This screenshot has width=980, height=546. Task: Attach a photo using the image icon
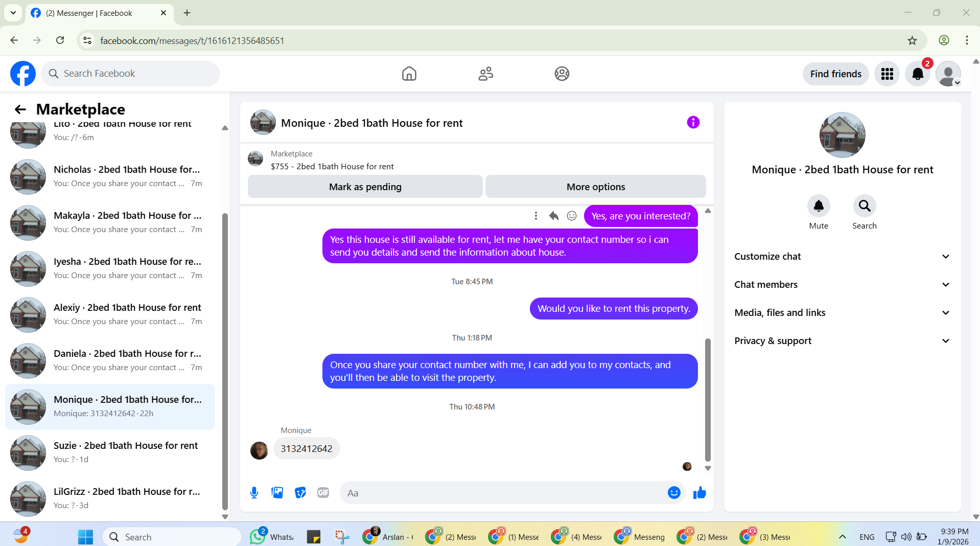click(277, 493)
